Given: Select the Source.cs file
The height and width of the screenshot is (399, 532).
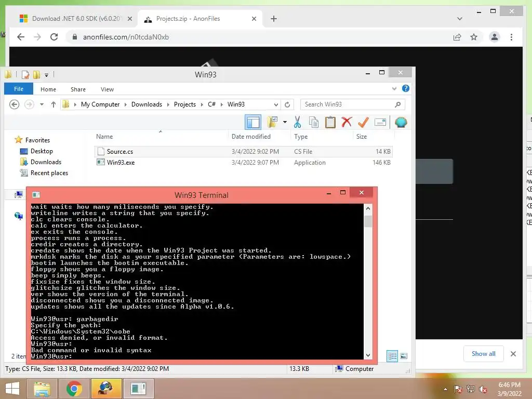Looking at the screenshot, I should point(243,152).
